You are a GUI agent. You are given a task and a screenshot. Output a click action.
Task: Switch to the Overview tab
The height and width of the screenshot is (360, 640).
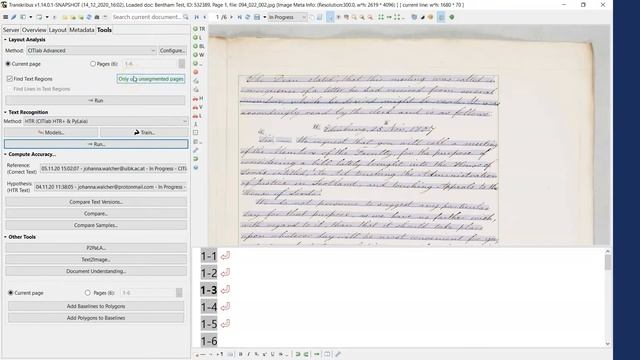point(34,30)
